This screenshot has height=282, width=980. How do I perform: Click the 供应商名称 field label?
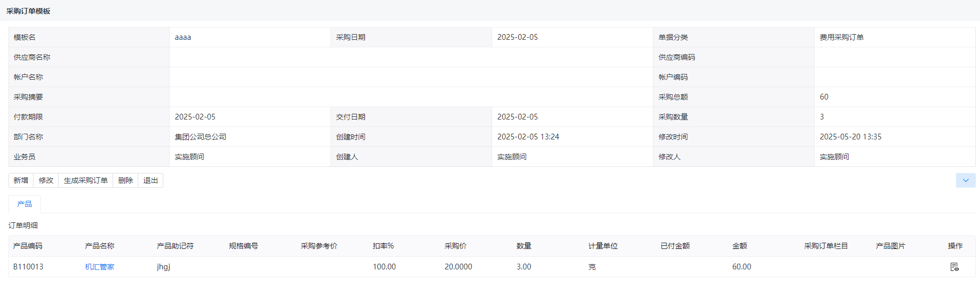(32, 57)
